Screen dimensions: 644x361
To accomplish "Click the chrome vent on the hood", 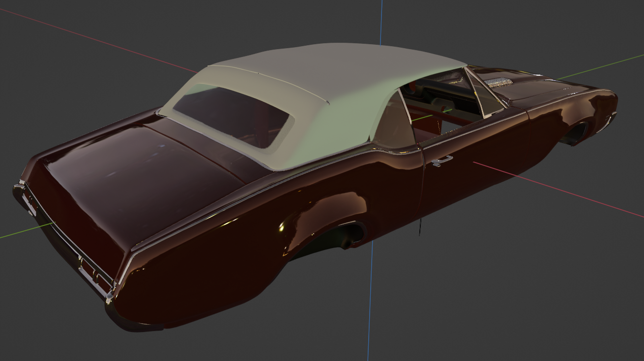I will pyautogui.click(x=498, y=82).
